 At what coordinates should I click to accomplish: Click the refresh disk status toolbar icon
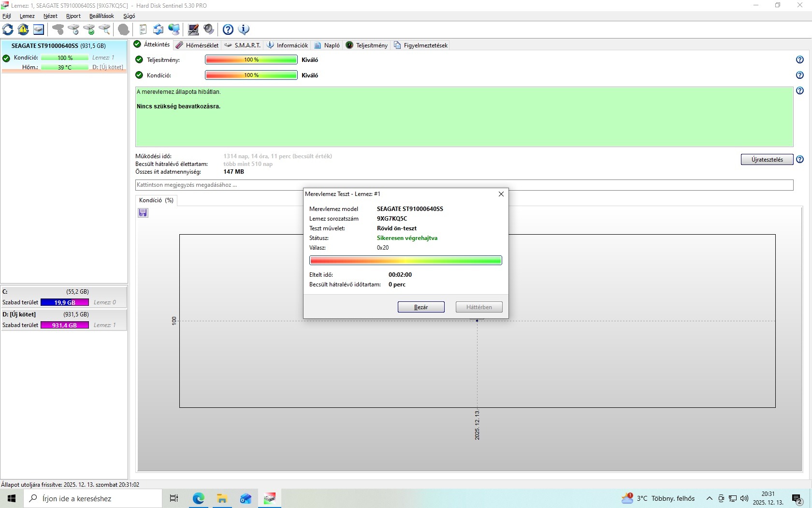(x=8, y=30)
